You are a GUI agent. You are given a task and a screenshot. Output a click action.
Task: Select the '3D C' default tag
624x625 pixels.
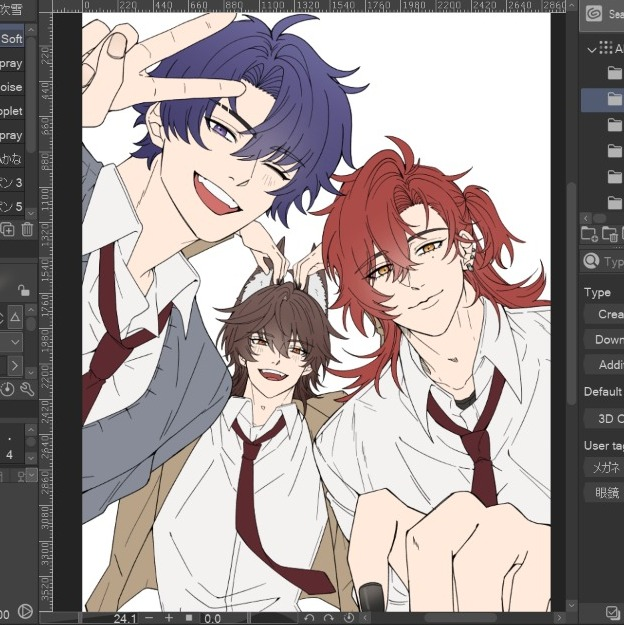[604, 419]
